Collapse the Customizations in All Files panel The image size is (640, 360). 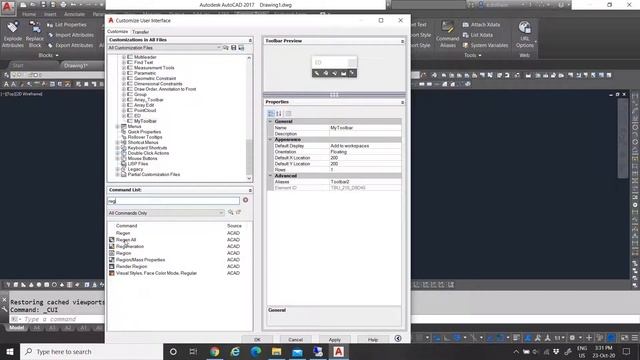250,40
